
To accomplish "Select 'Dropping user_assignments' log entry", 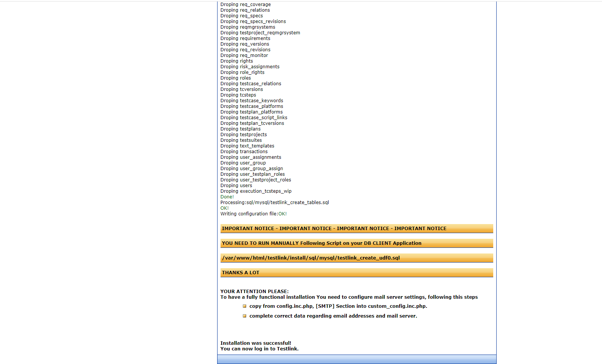I will coord(251,157).
